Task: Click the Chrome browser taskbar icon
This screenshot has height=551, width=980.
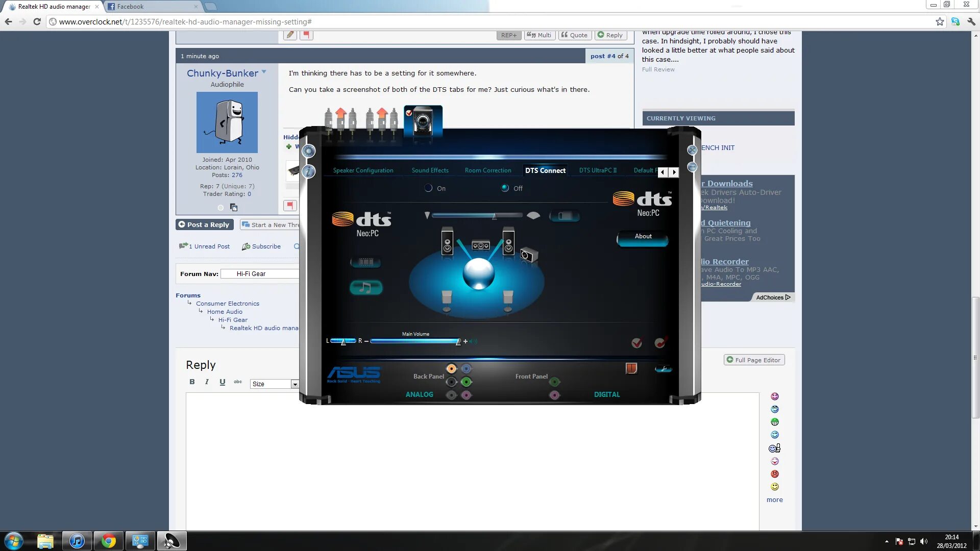Action: pos(108,540)
